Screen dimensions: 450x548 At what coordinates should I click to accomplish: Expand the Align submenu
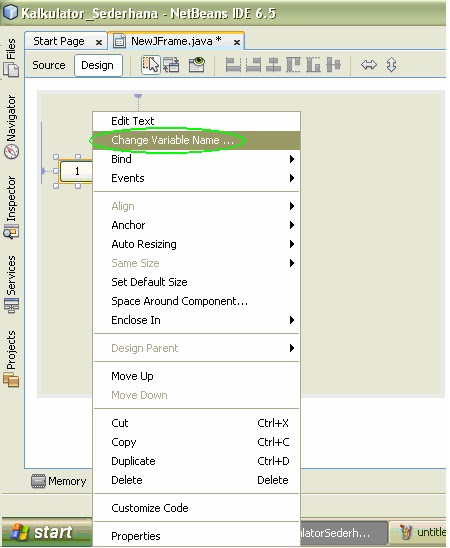(196, 206)
